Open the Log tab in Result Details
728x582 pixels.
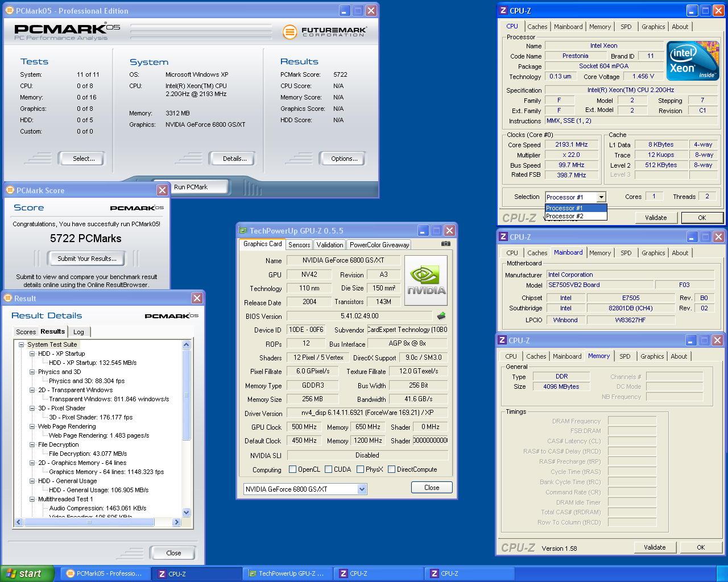click(78, 332)
